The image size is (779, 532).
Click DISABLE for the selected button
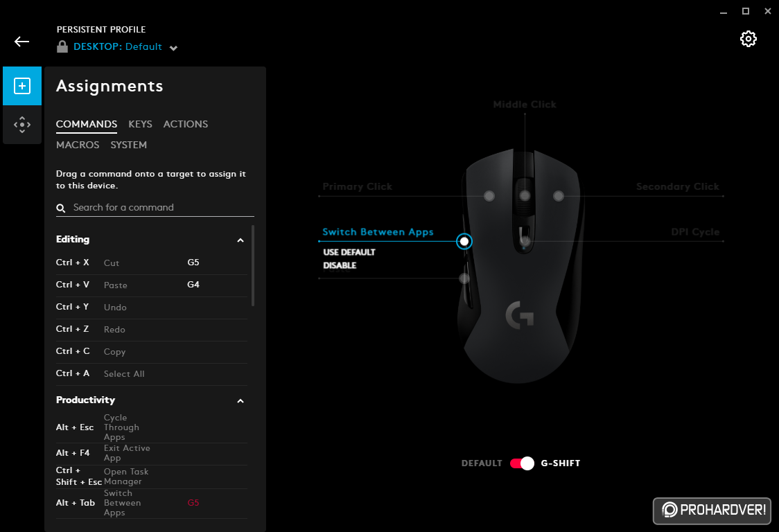coord(340,265)
